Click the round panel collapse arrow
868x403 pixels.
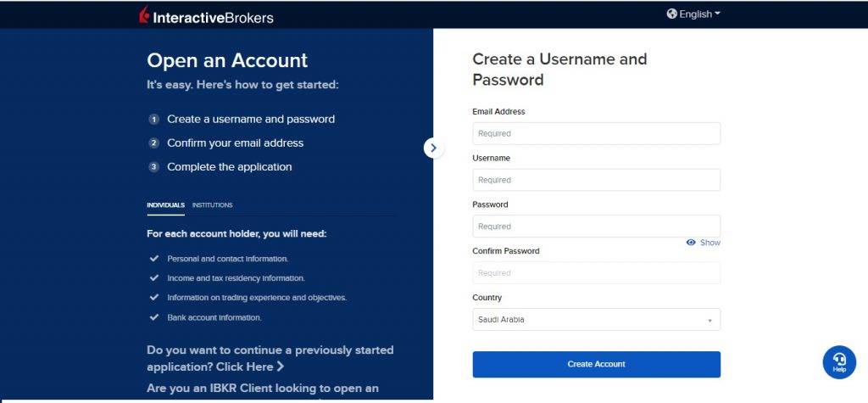433,148
